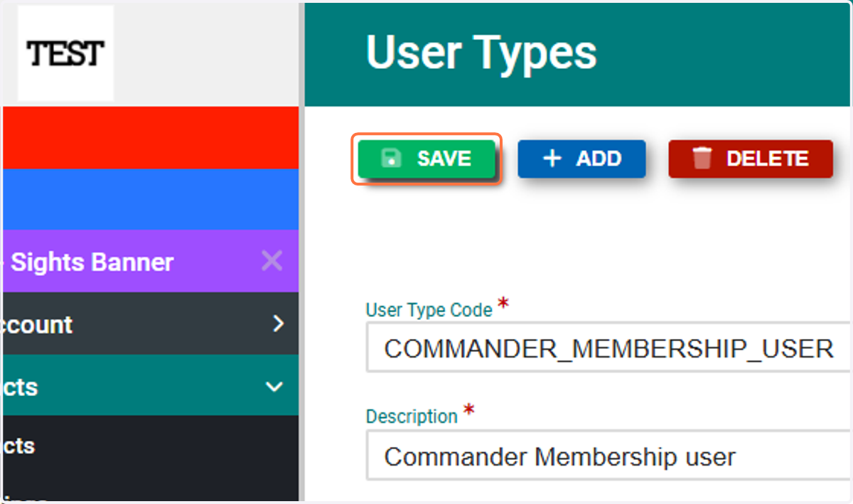The height and width of the screenshot is (504, 853).
Task: Close the Sights Banner with the X
Action: (272, 262)
